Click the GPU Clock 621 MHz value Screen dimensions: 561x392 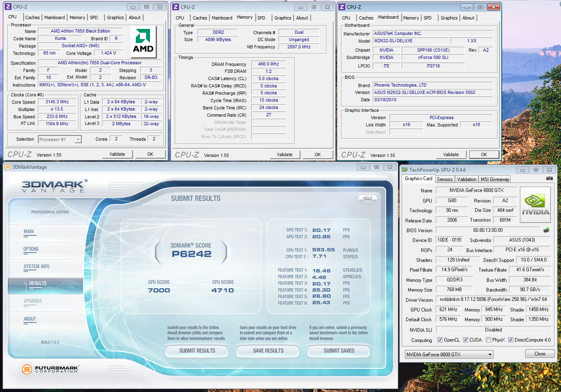point(448,309)
